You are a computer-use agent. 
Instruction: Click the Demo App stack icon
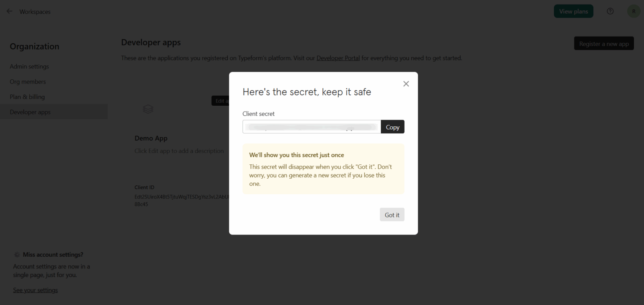click(148, 109)
